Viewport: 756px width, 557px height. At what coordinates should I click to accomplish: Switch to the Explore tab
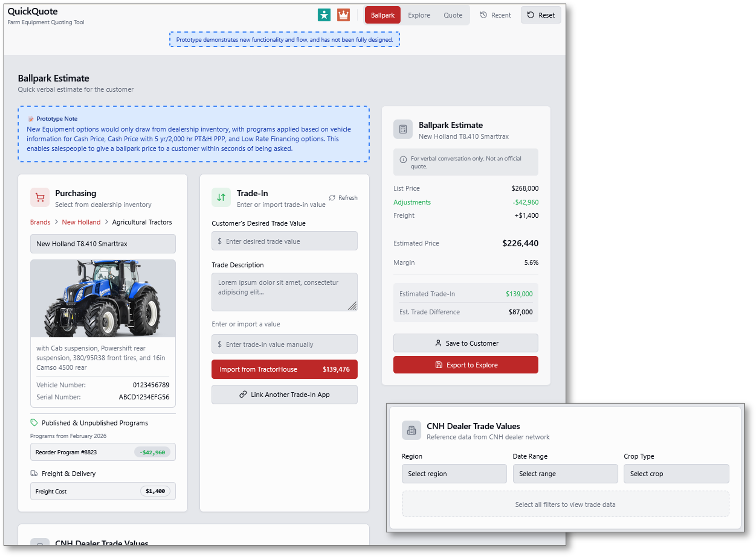[419, 15]
